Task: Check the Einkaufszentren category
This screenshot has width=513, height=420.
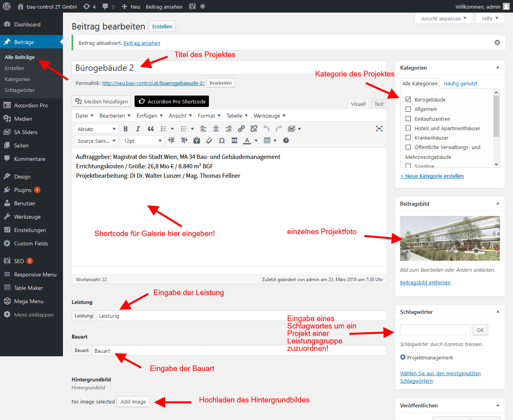Action: click(x=408, y=118)
